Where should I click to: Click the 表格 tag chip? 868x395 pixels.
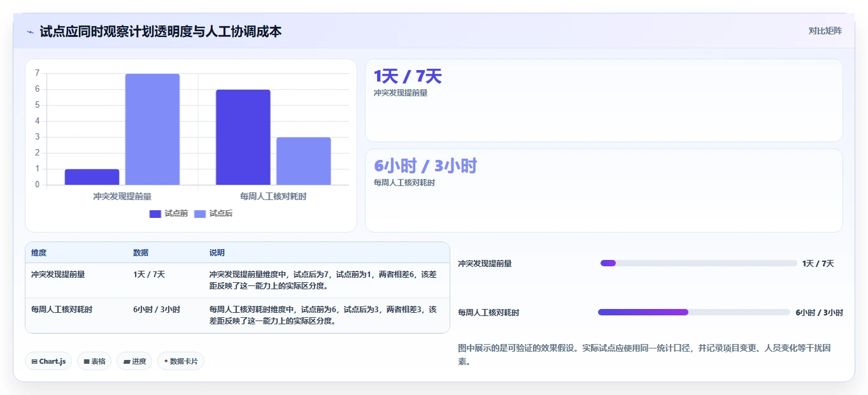pyautogui.click(x=94, y=361)
